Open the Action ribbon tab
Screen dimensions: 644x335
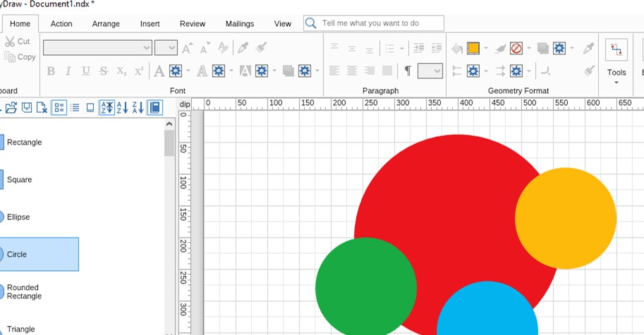61,24
